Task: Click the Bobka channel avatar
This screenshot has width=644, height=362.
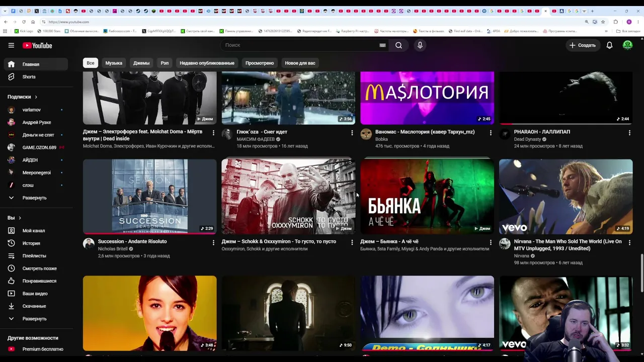Action: coord(366,134)
